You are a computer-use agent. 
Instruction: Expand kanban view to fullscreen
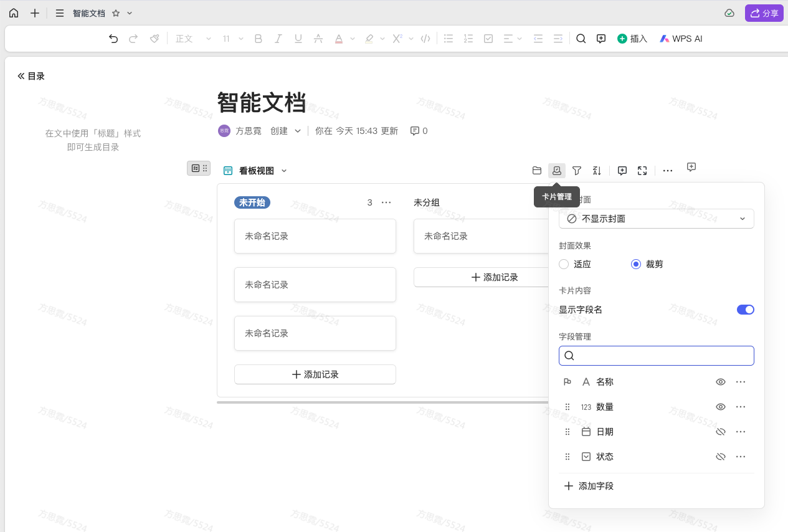point(642,171)
